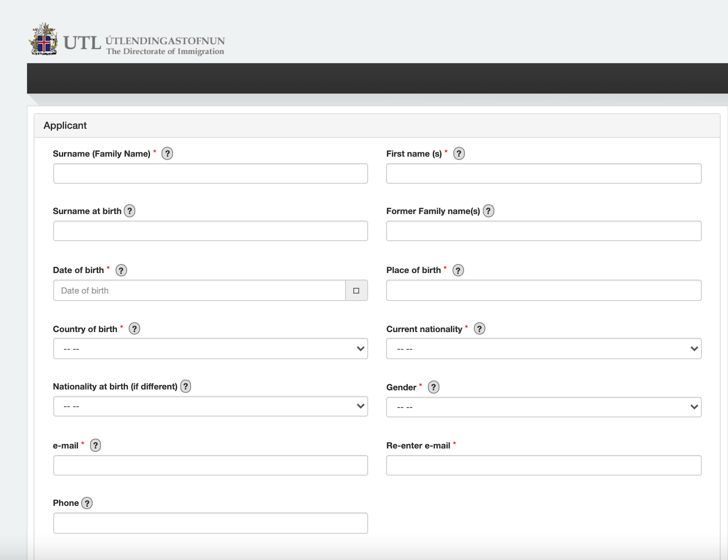Focus the Place of birth input

(544, 290)
